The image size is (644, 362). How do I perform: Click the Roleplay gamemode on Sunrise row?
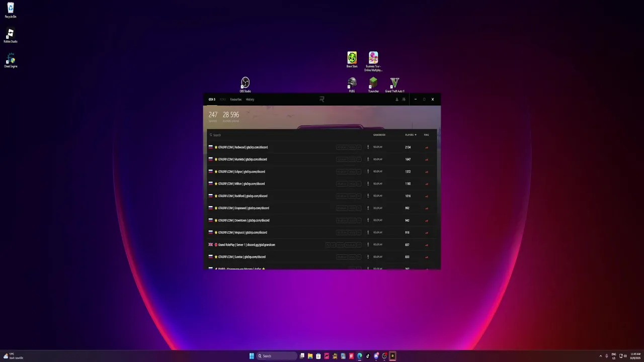tap(378, 257)
